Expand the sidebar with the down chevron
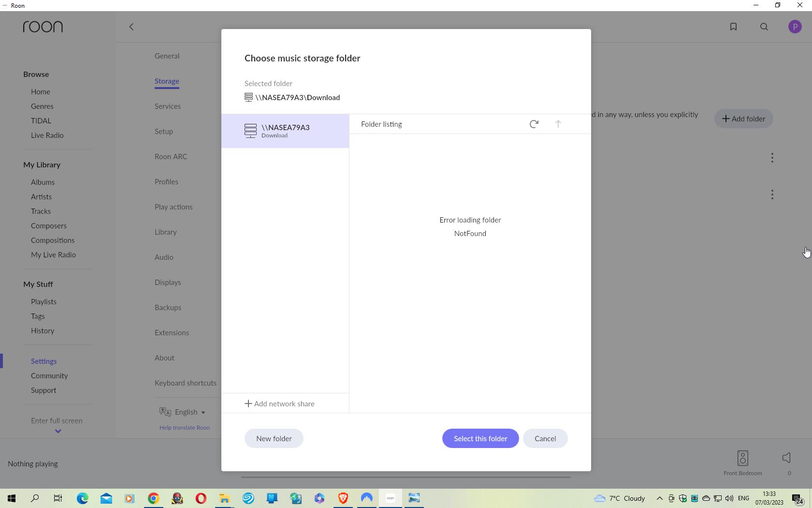 click(x=58, y=431)
